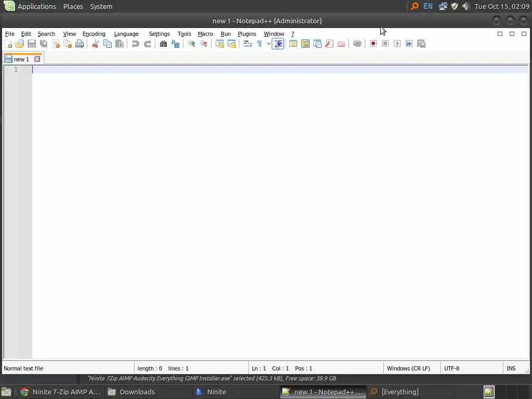Open the Tools menu
532x399 pixels.
coord(184,34)
